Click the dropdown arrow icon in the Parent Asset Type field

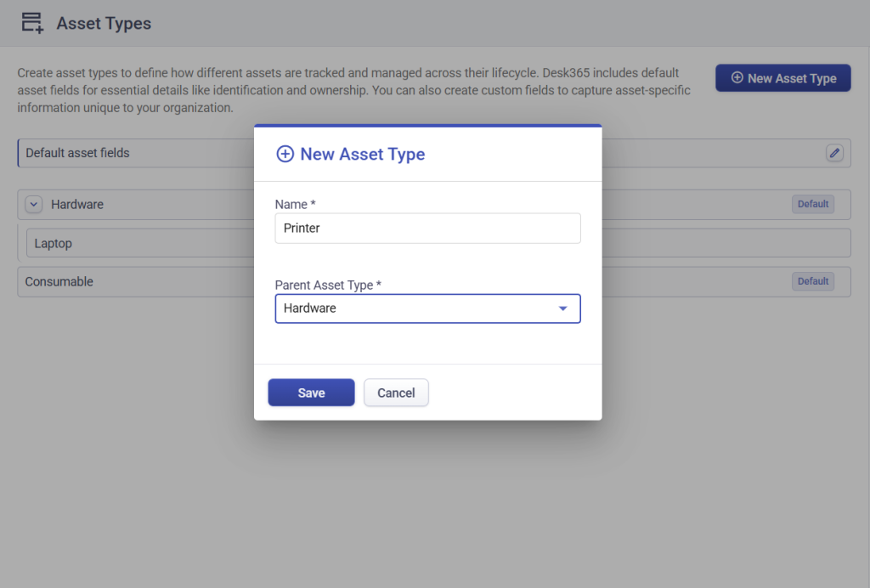click(x=563, y=308)
